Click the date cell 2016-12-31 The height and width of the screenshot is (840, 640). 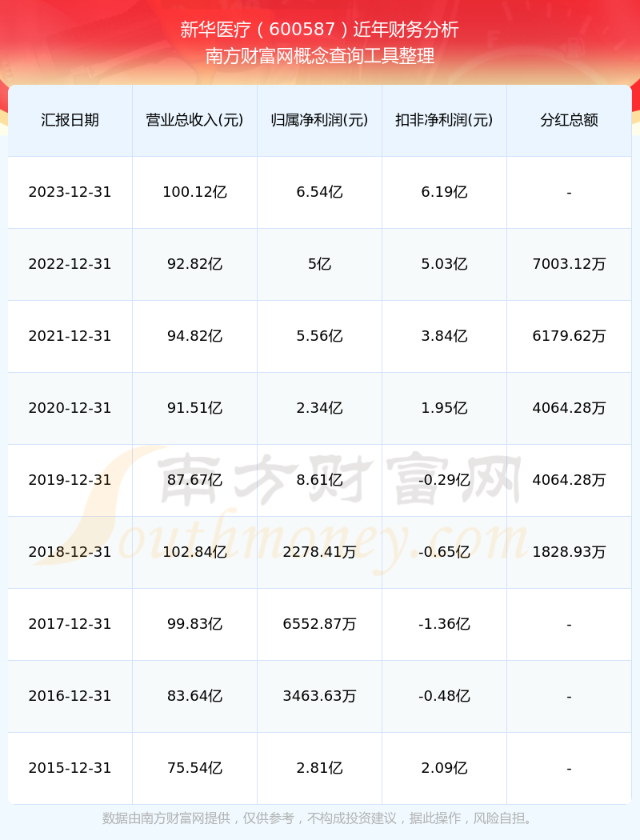click(x=70, y=697)
